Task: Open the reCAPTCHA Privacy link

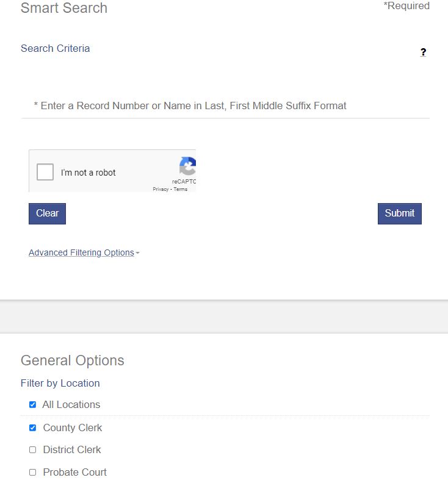Action: [x=161, y=190]
